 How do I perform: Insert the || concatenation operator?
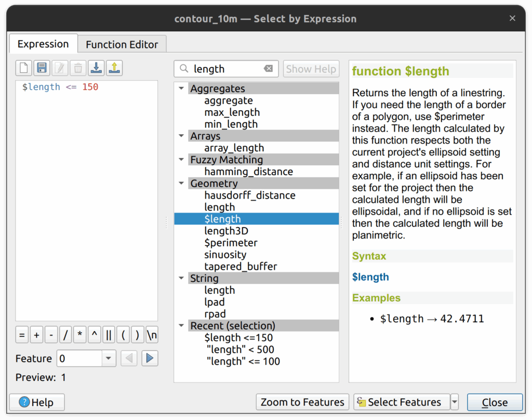109,335
